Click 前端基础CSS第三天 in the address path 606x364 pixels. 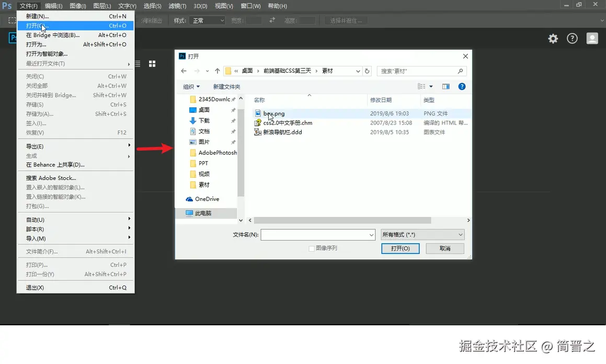click(287, 71)
